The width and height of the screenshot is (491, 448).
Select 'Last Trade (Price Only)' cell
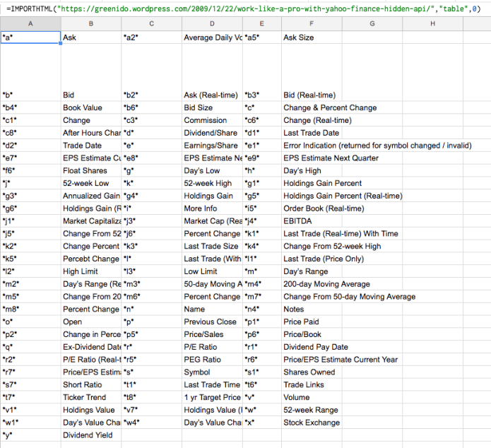324,259
